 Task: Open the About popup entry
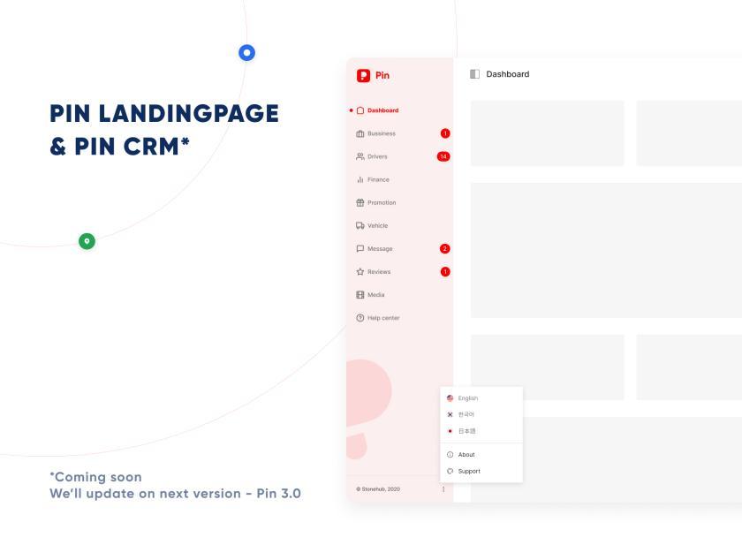(x=460, y=454)
